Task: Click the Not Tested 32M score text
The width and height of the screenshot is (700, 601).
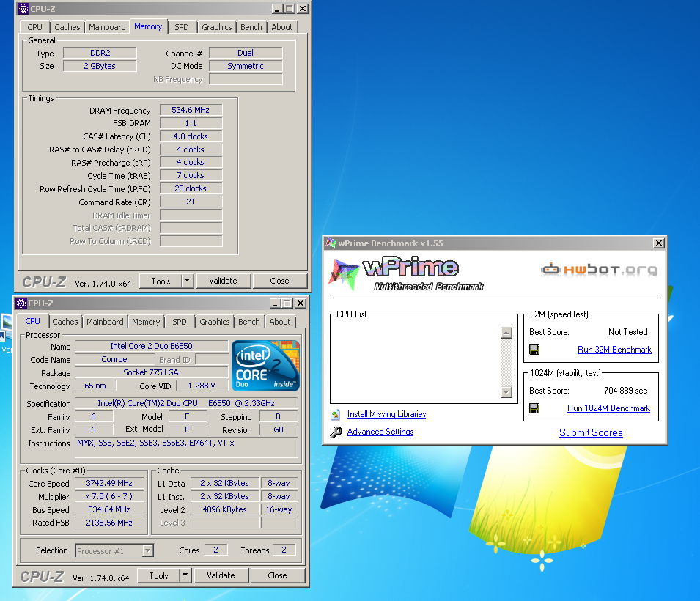Action: [x=627, y=332]
